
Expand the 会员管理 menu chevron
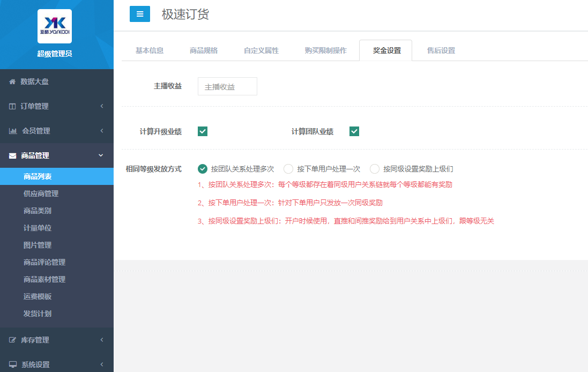click(102, 131)
